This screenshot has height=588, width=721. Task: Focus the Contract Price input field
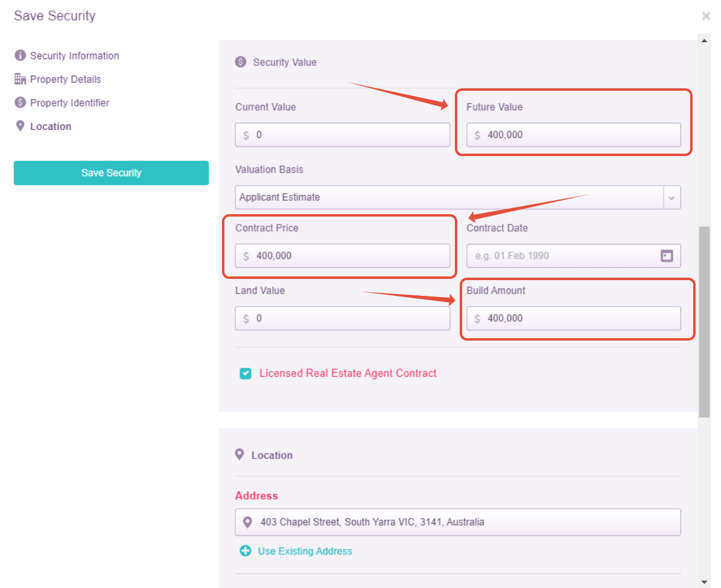(350, 256)
